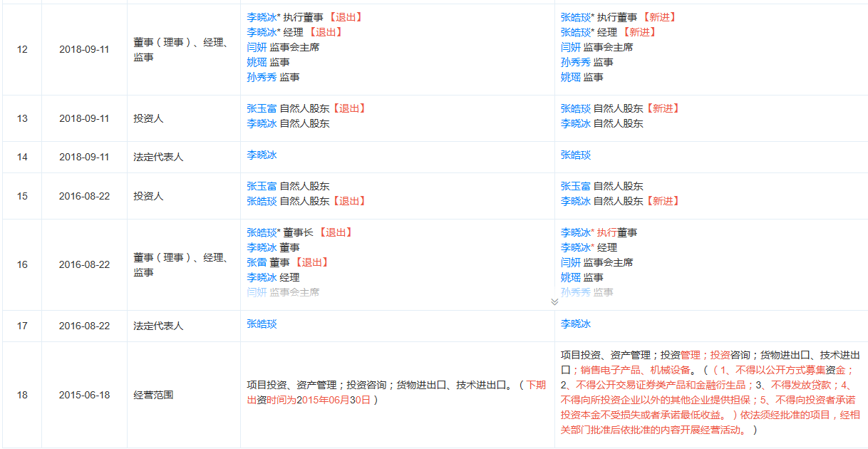Open 张皓琰 in row 17 before-change column
The height and width of the screenshot is (449, 868).
tap(262, 324)
